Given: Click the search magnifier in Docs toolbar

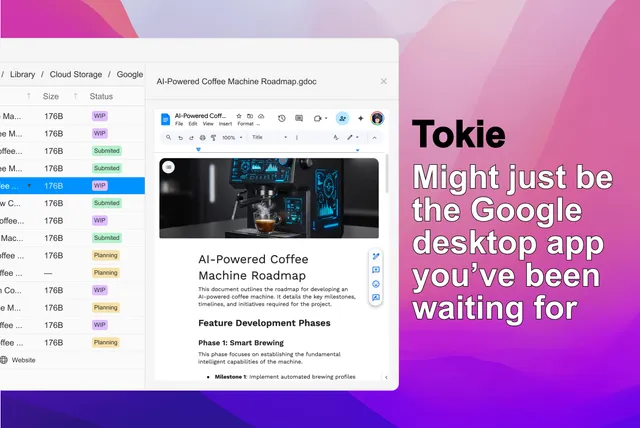Looking at the screenshot, I should (168, 137).
